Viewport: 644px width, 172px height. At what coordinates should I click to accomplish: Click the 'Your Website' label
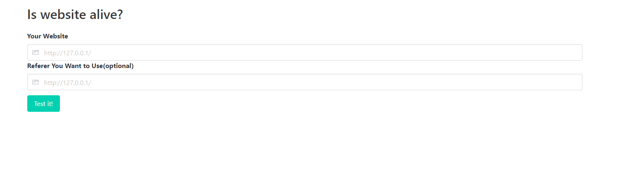tap(48, 36)
